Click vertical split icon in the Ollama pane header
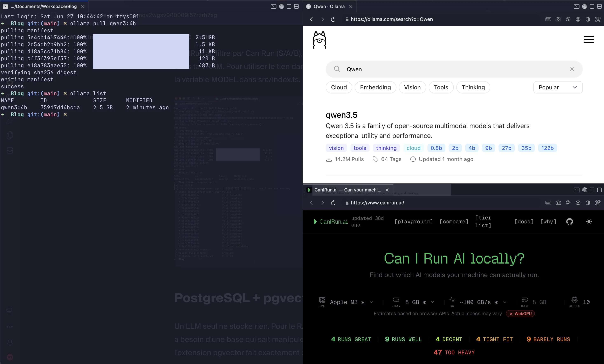Screen dimensions: 604x364 (x=592, y=6)
